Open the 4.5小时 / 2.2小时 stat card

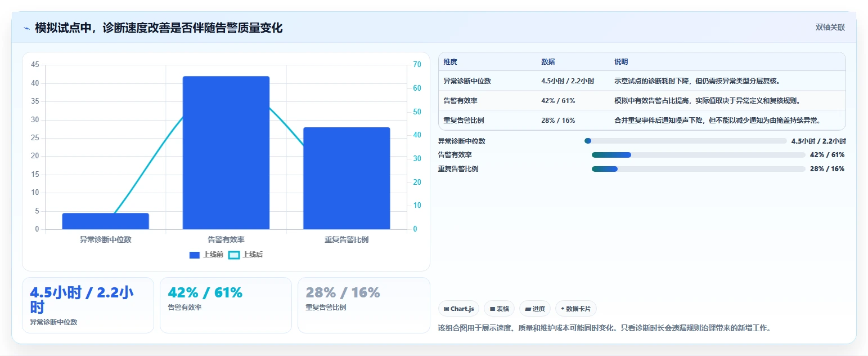(x=88, y=305)
